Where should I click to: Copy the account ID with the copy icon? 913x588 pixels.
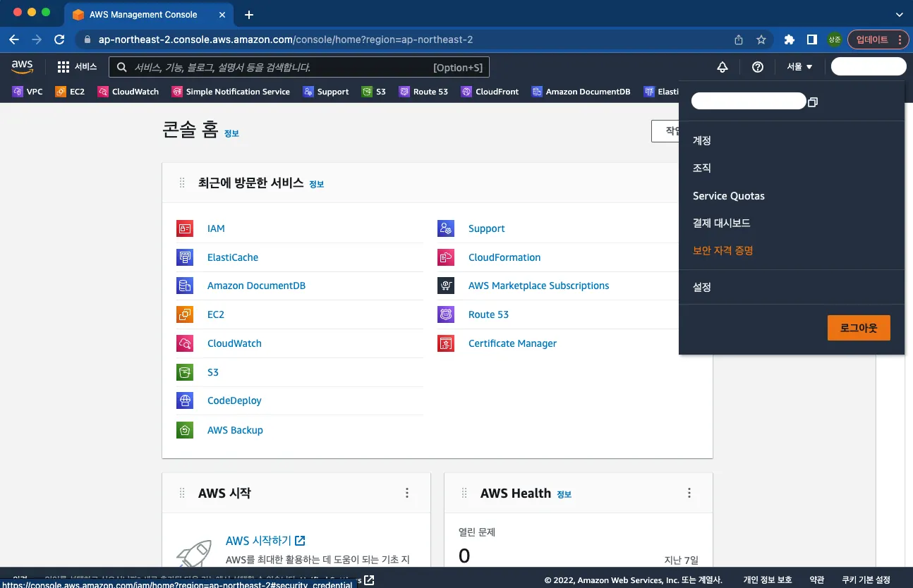tap(813, 102)
